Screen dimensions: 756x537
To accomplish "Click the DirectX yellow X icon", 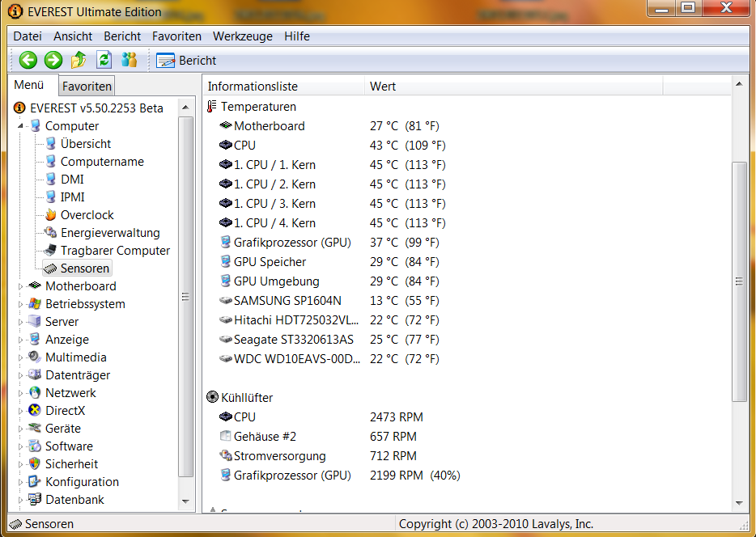I will [x=35, y=410].
